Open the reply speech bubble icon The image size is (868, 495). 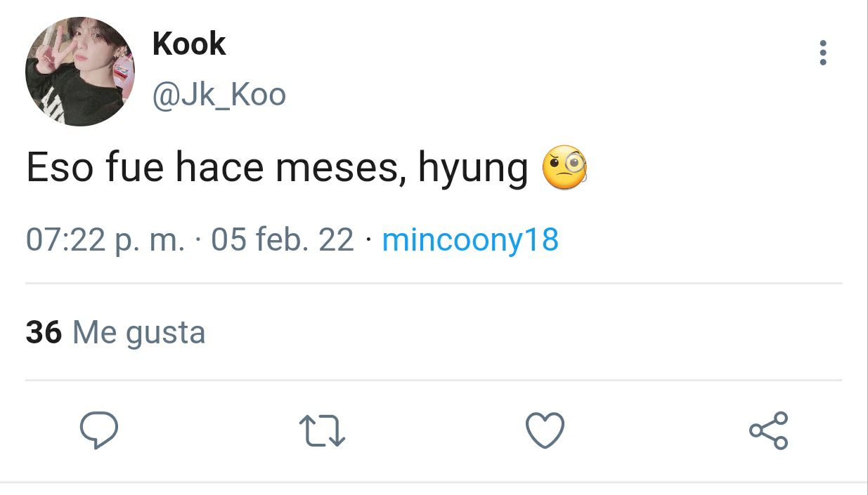tap(98, 430)
